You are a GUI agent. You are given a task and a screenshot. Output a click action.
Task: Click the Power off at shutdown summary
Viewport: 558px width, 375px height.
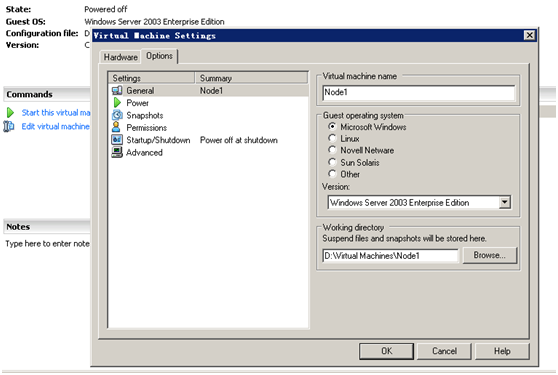tap(238, 140)
